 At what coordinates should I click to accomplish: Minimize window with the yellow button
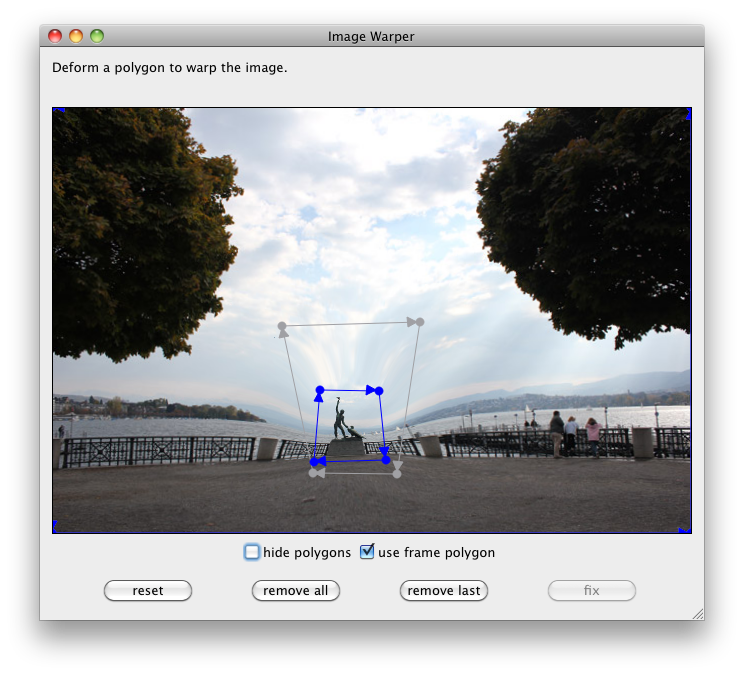[76, 36]
